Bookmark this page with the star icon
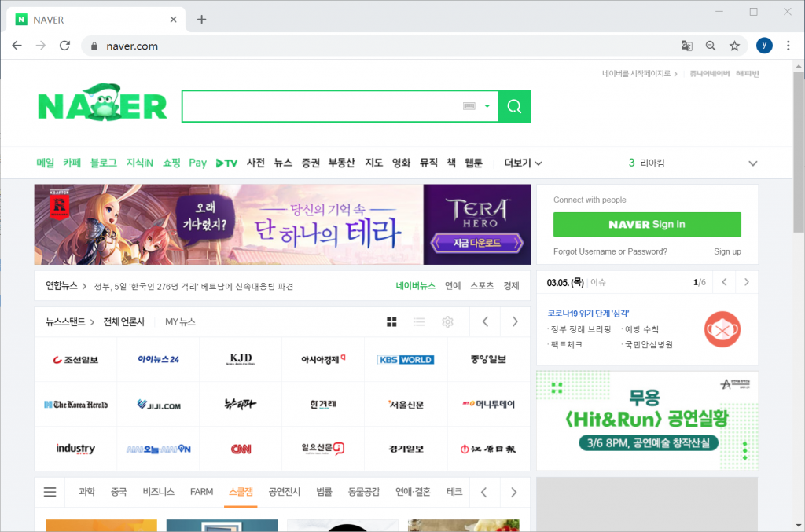This screenshot has height=532, width=805. point(734,46)
